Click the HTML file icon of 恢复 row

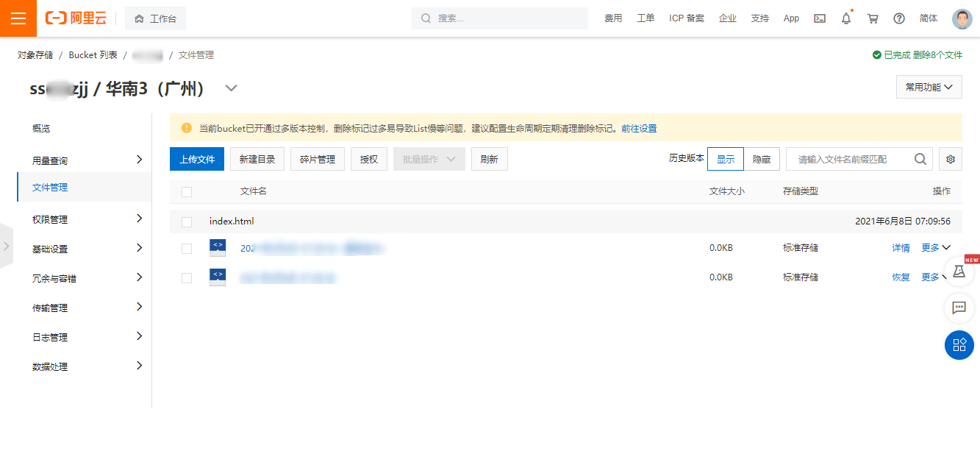pyautogui.click(x=218, y=277)
